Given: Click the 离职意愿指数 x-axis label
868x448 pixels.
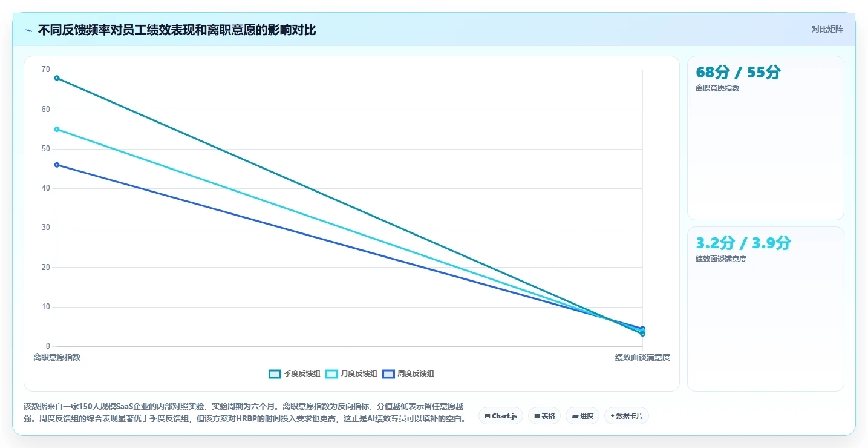Looking at the screenshot, I should [57, 357].
